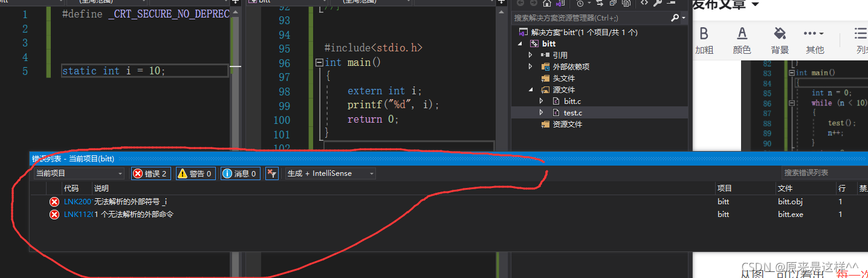Click the 源文件 folder icon

[x=545, y=89]
